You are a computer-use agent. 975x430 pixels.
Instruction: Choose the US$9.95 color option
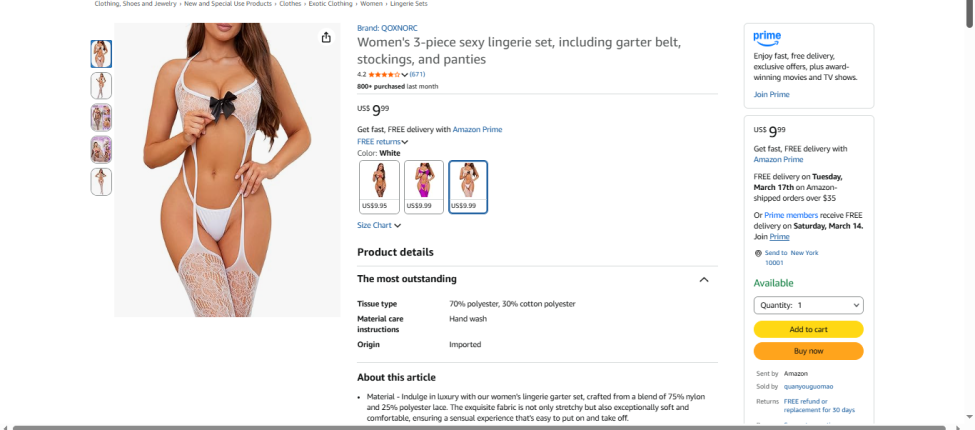point(379,186)
